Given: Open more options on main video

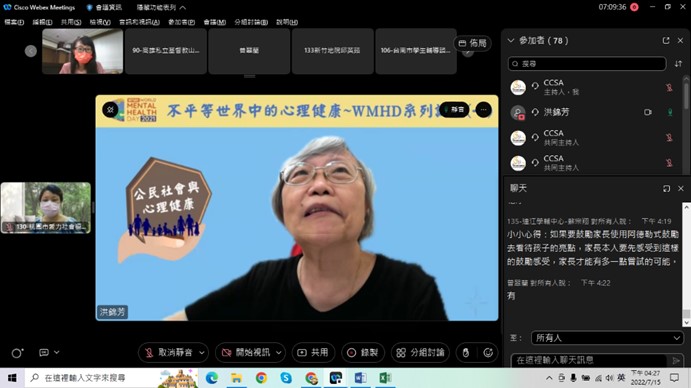Looking at the screenshot, I should [x=483, y=110].
